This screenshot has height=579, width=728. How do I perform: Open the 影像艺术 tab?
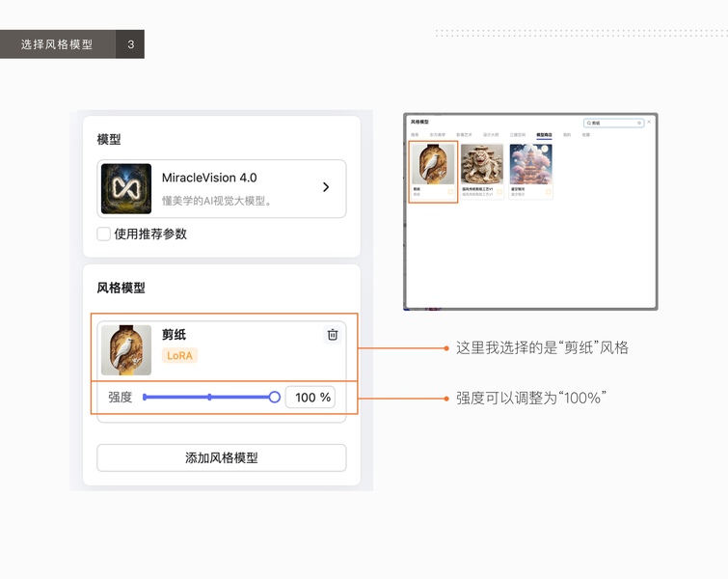point(465,135)
